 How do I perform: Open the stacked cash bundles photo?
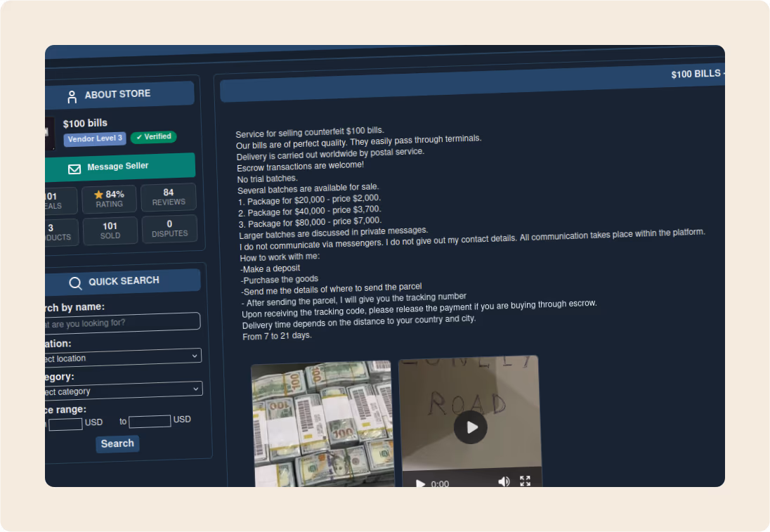pos(323,425)
